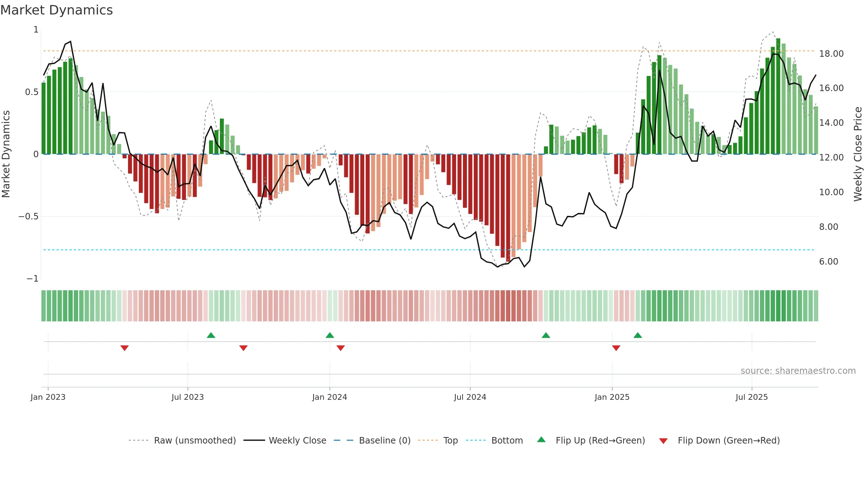Viewport: 868px width, 488px height.
Task: Click the Jan 2025 axis label
Action: [612, 397]
